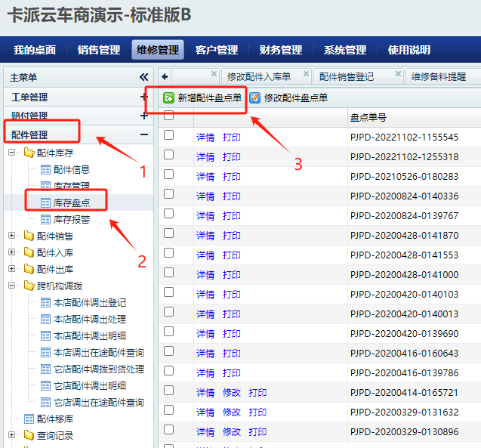Screen dimensions: 481x448
Task: Click 修改 link for PJPD-20200329-0131632
Action: (x=232, y=412)
